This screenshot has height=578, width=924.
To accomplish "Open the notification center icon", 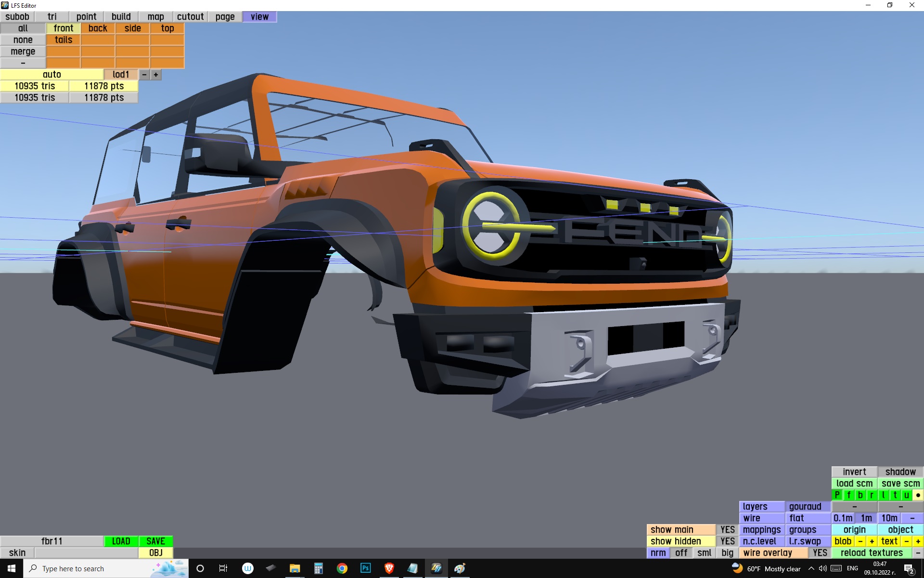I will coord(909,568).
